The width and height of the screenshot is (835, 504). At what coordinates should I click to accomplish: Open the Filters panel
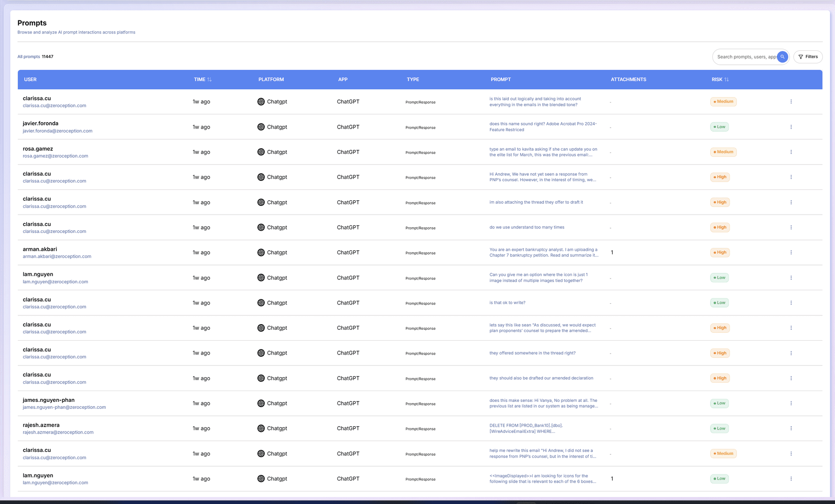point(808,57)
